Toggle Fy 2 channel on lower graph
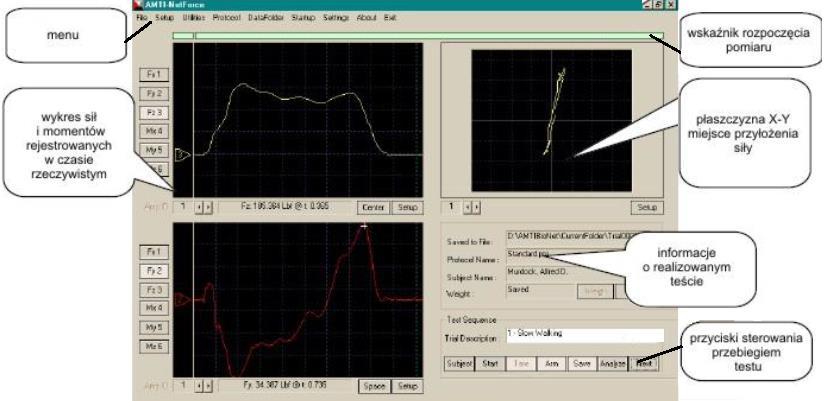This screenshot has height=401, width=825. (x=154, y=271)
